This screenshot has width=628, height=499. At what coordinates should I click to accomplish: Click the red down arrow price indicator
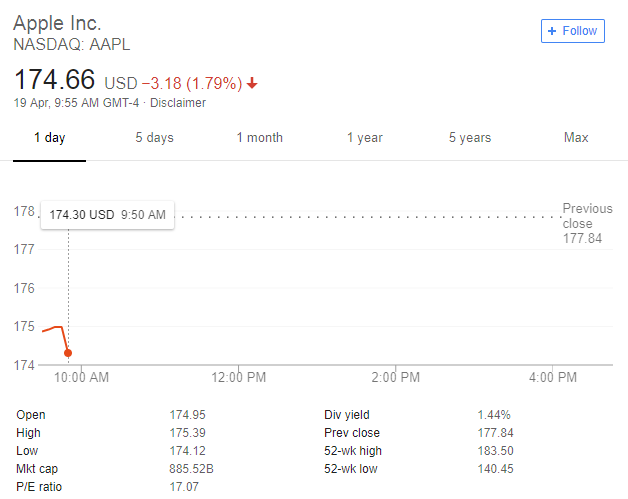pyautogui.click(x=252, y=83)
